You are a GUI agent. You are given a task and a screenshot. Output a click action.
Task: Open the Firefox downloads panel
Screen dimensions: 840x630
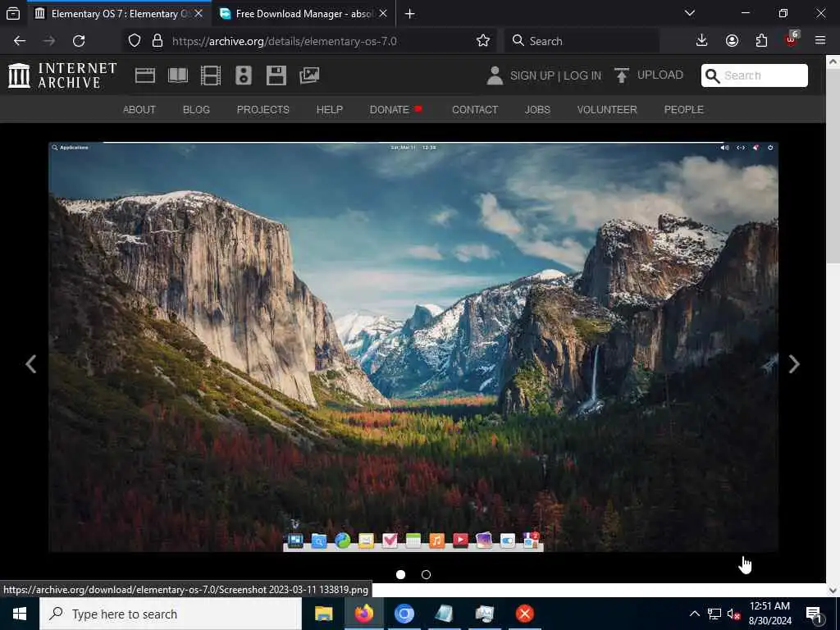(x=701, y=41)
